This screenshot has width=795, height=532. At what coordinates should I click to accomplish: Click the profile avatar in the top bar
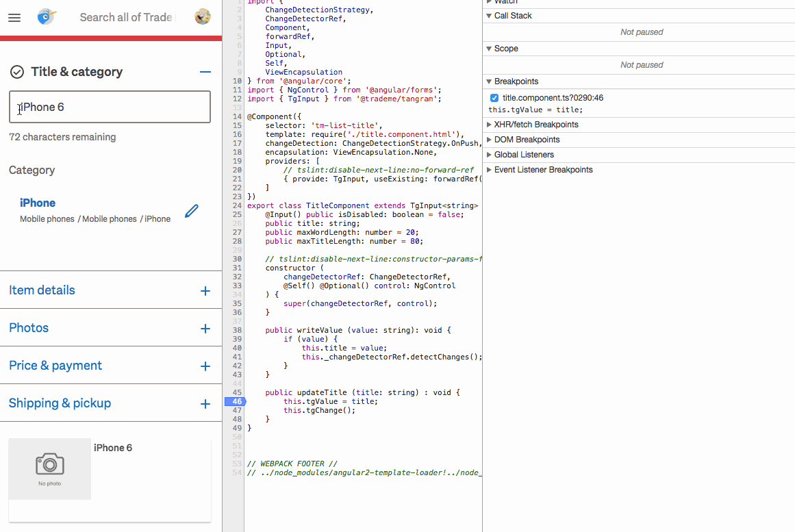[202, 16]
